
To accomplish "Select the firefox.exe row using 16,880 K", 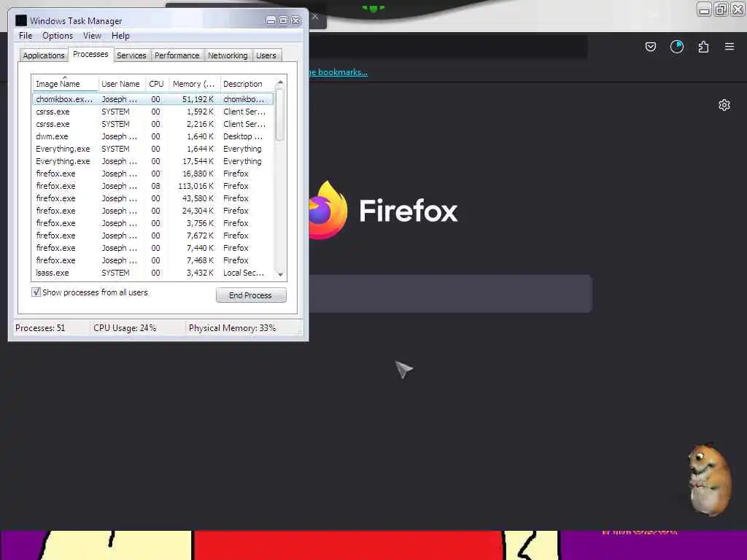I will pyautogui.click(x=153, y=174).
